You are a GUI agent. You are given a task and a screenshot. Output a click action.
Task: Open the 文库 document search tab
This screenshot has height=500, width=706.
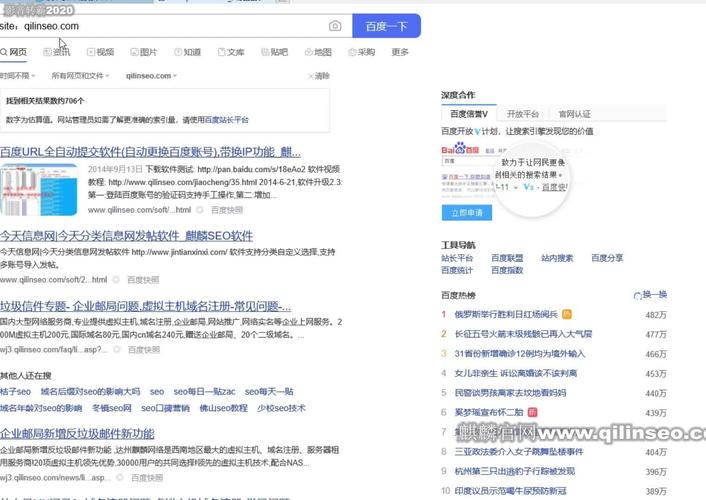[x=230, y=52]
